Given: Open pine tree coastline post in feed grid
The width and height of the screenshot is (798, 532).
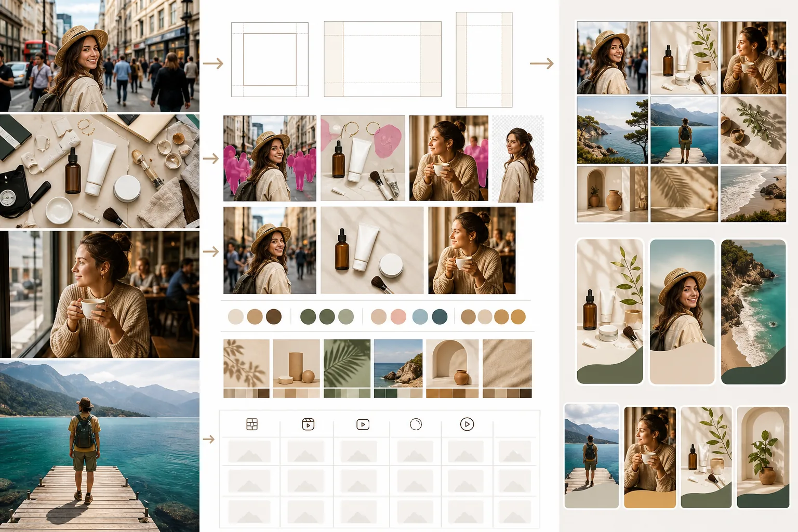Looking at the screenshot, I should 613,130.
